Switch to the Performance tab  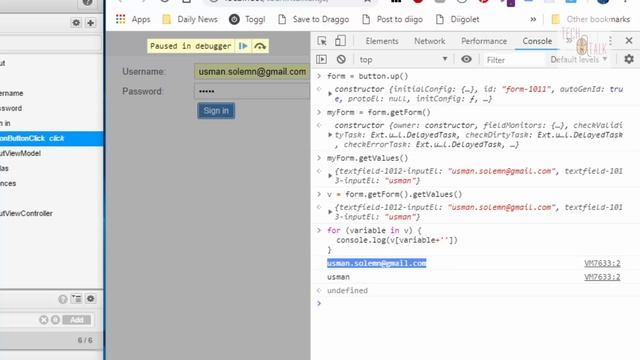coord(484,41)
